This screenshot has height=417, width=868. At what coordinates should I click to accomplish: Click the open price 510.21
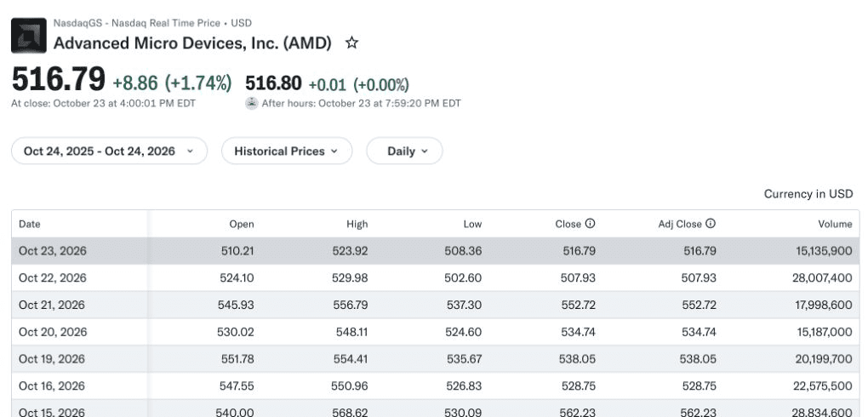click(x=237, y=251)
